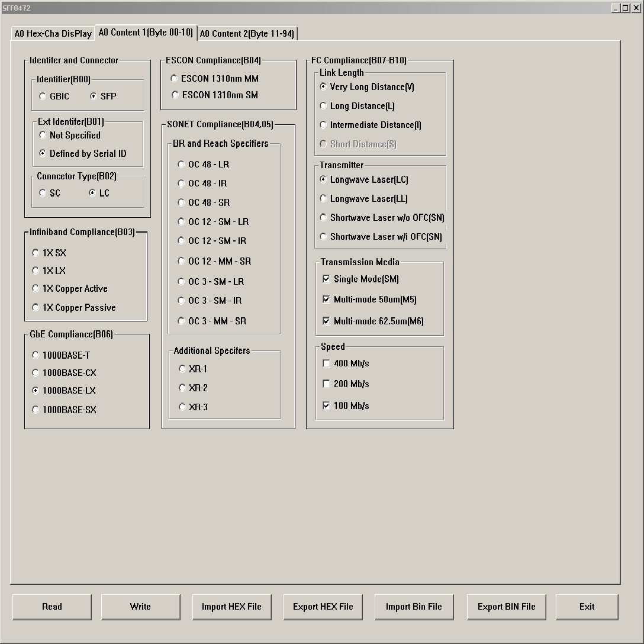Select OC 3 - MM - SR
The width and height of the screenshot is (644, 644).
181,321
